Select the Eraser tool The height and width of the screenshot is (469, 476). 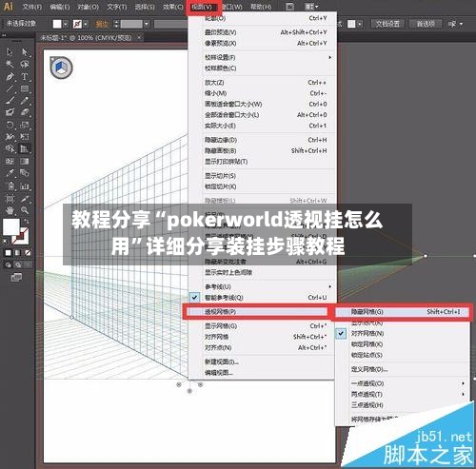25,112
